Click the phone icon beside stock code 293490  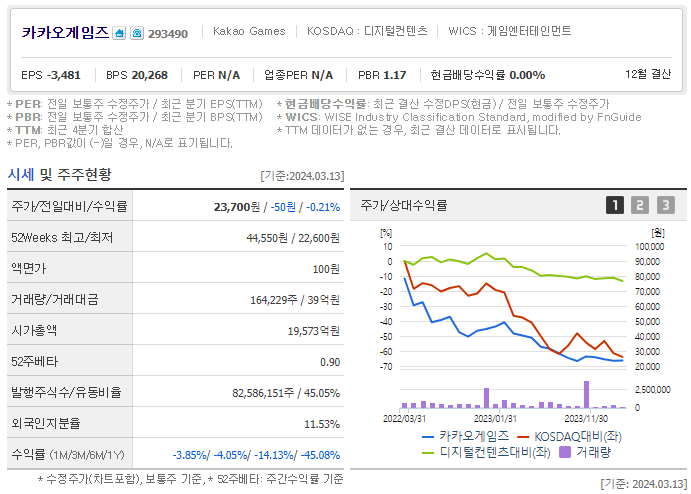point(137,33)
